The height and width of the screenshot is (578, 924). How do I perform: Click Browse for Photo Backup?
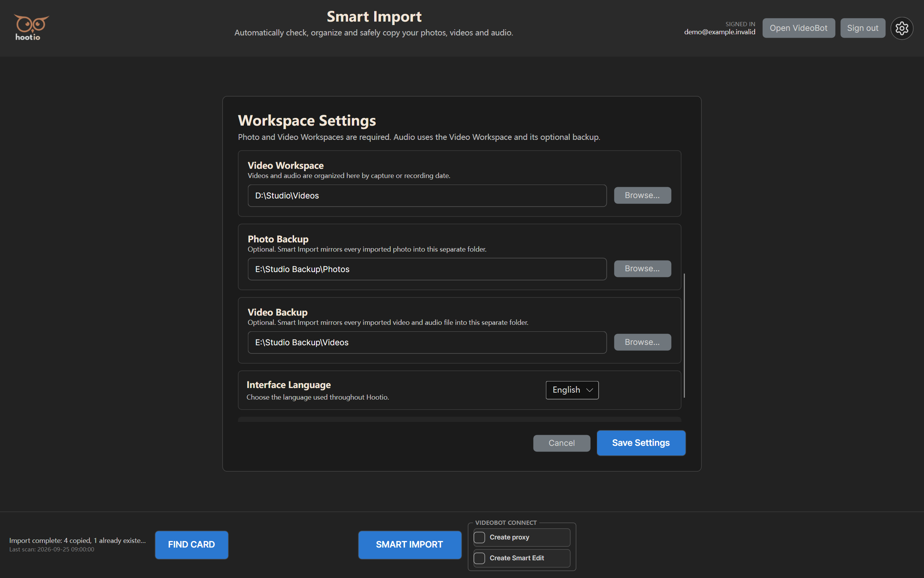click(x=642, y=269)
